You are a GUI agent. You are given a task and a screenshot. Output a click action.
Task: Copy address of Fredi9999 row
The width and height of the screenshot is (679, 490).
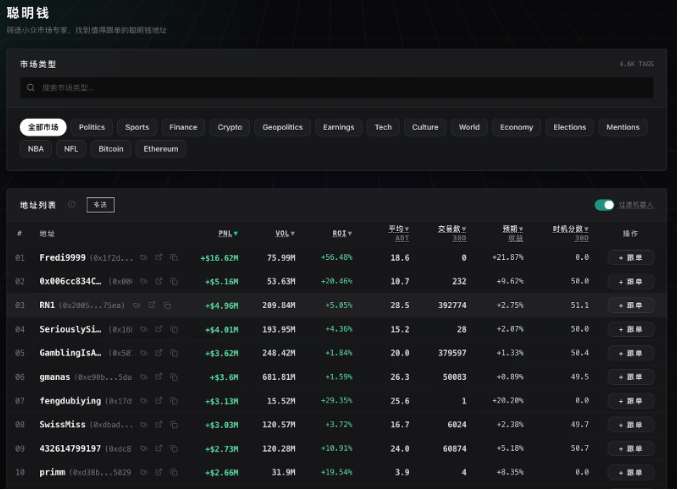(173, 257)
